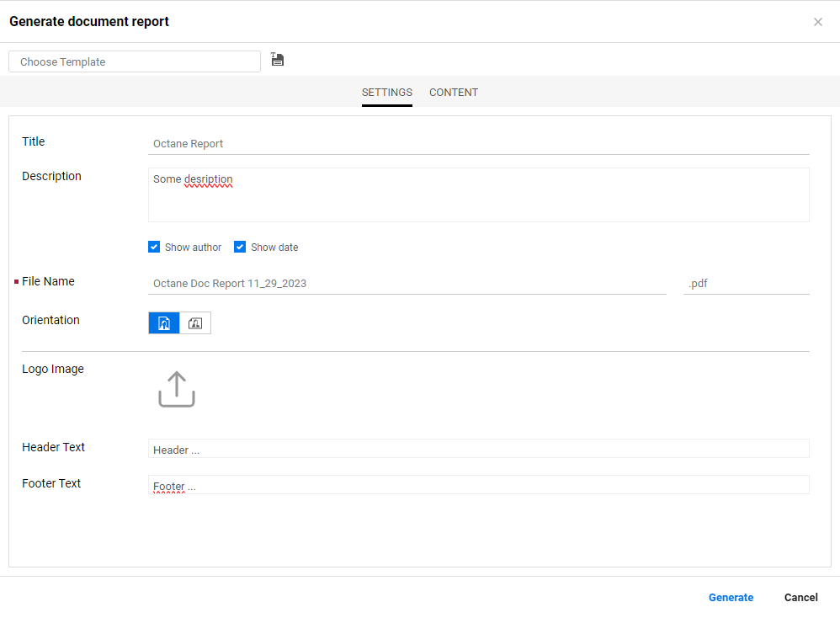Toggle the Show author checkbox

(x=154, y=247)
